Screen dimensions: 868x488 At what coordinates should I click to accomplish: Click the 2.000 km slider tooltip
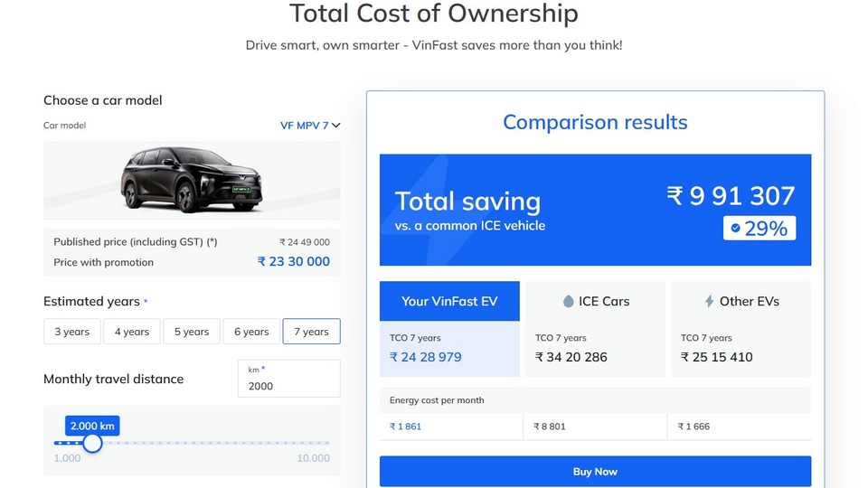tap(92, 426)
